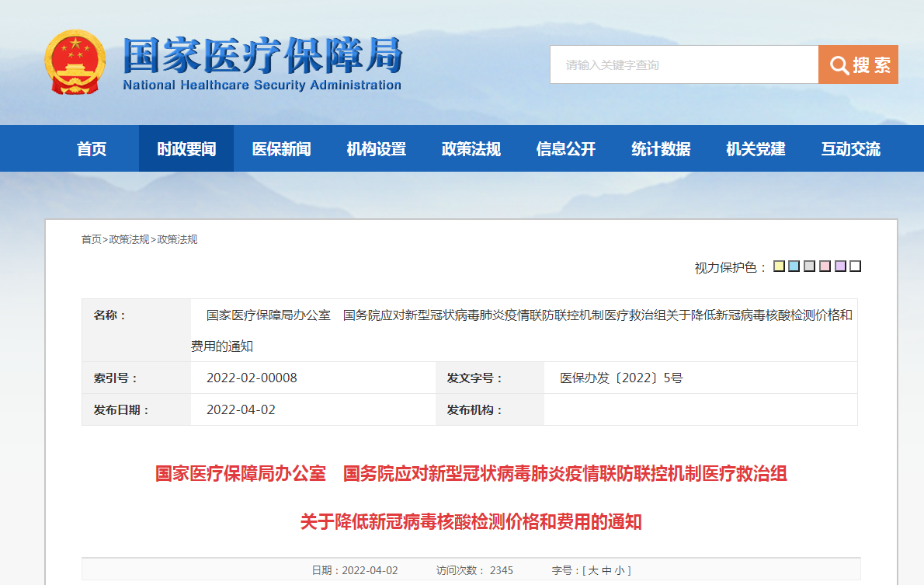Set font size to 中
Viewport: 924px width, 585px height.
click(x=606, y=570)
